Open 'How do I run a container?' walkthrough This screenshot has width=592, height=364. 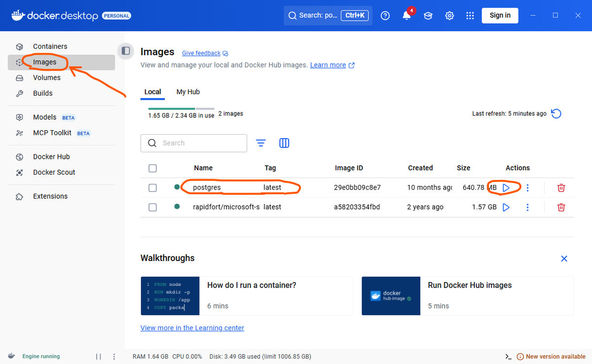coord(247,296)
